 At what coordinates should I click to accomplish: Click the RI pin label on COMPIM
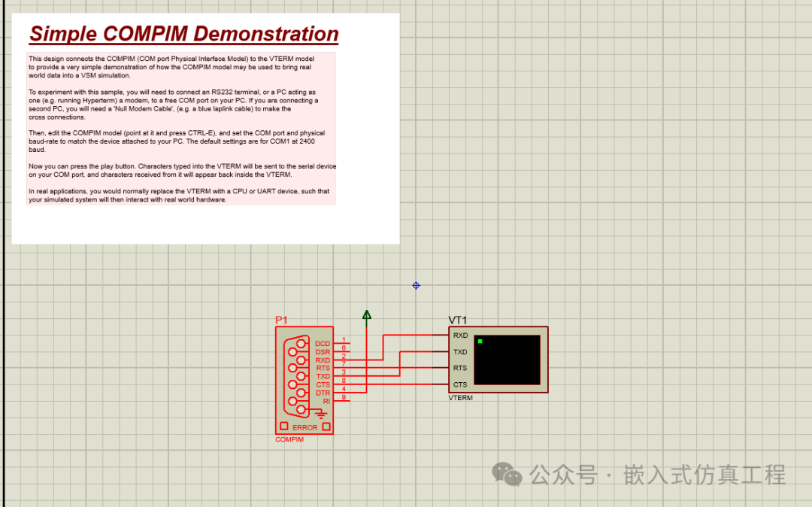click(327, 402)
